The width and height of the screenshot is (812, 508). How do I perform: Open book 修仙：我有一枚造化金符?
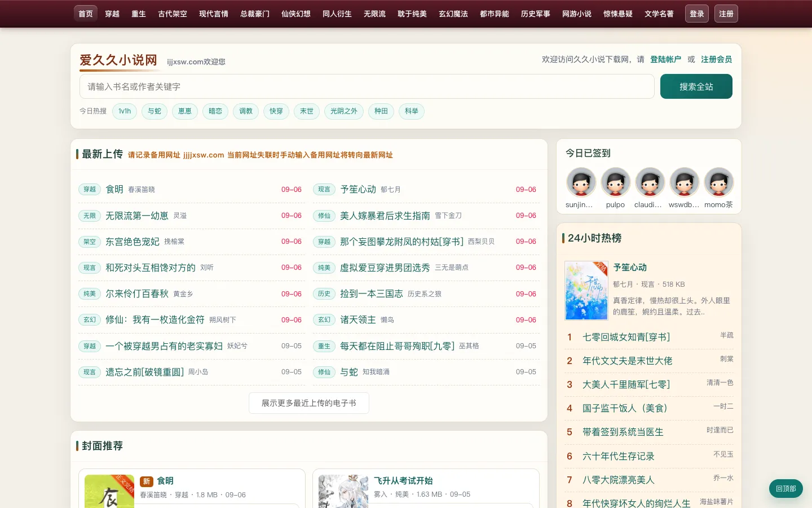[x=155, y=319]
